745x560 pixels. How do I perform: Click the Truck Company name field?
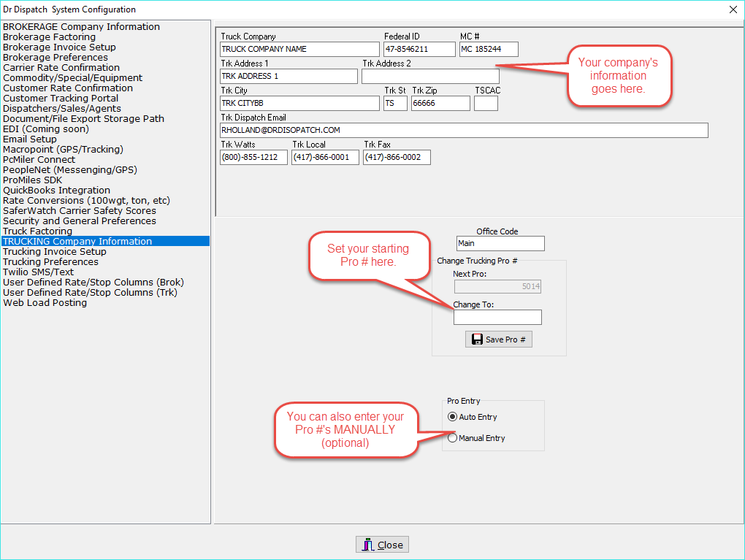pyautogui.click(x=299, y=49)
